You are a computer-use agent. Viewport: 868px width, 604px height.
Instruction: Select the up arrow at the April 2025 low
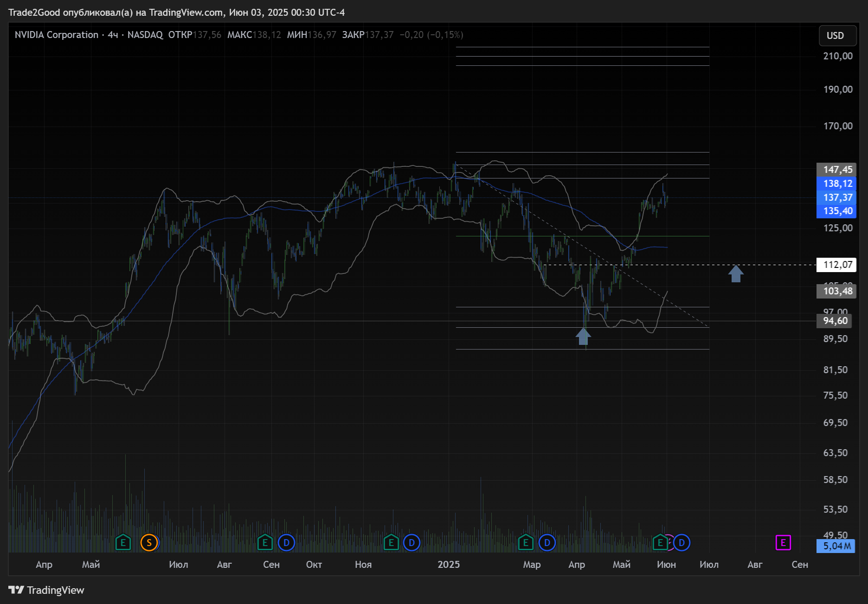point(583,336)
